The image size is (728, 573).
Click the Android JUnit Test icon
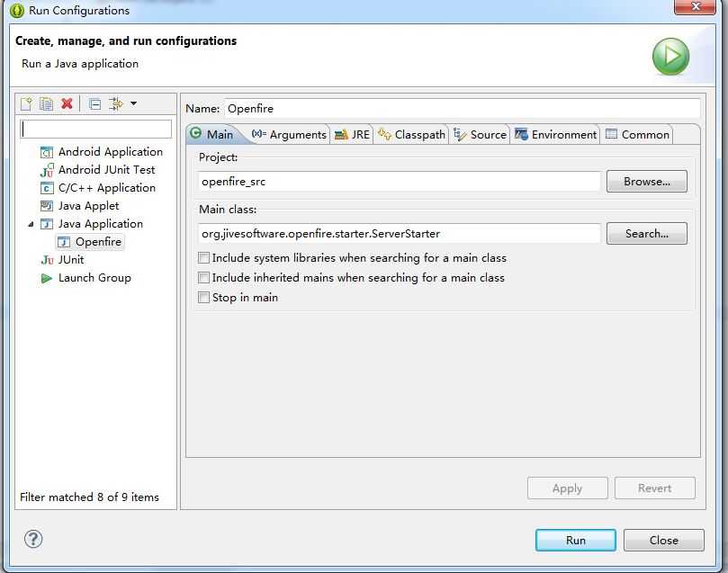pos(47,170)
